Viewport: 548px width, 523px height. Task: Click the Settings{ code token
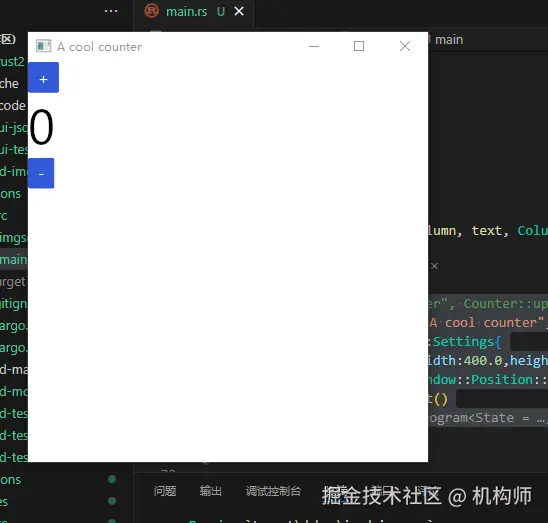(467, 342)
